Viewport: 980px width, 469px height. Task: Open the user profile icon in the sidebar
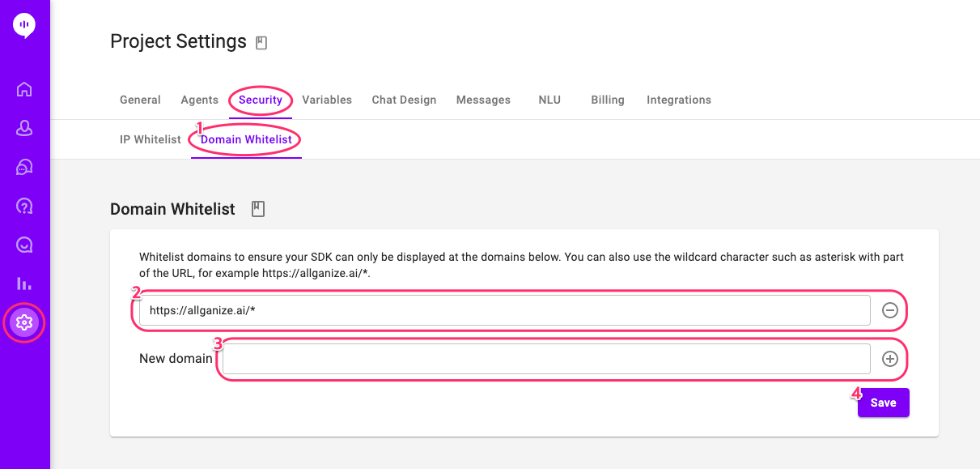[24, 128]
